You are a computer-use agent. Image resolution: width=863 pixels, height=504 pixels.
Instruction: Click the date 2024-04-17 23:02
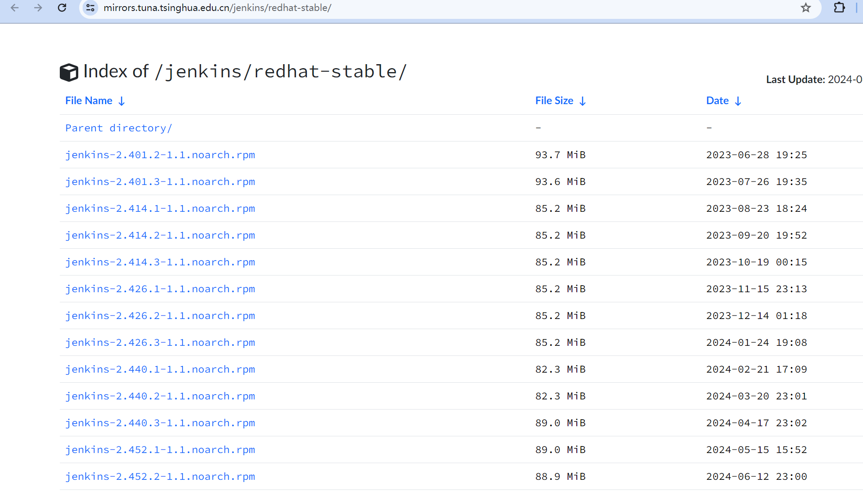coord(757,423)
